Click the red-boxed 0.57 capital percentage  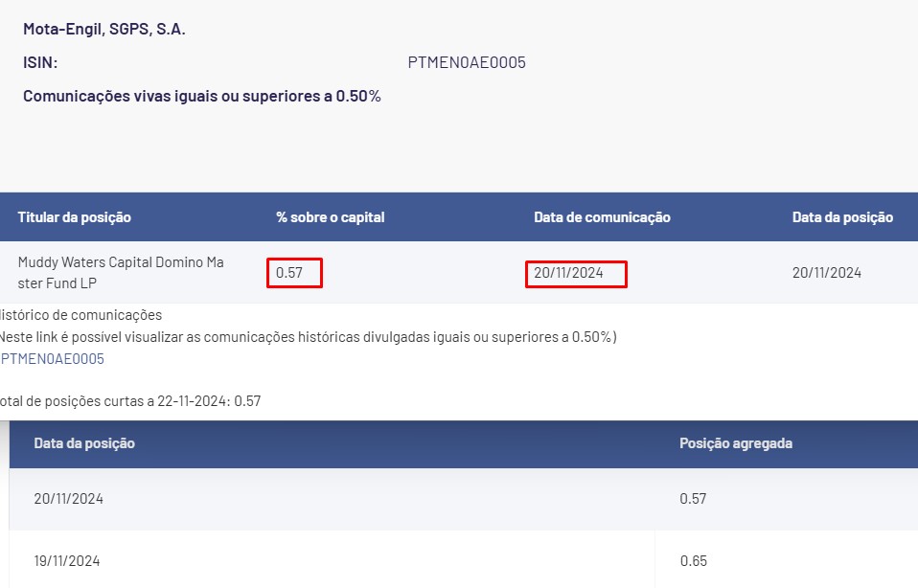pos(290,273)
